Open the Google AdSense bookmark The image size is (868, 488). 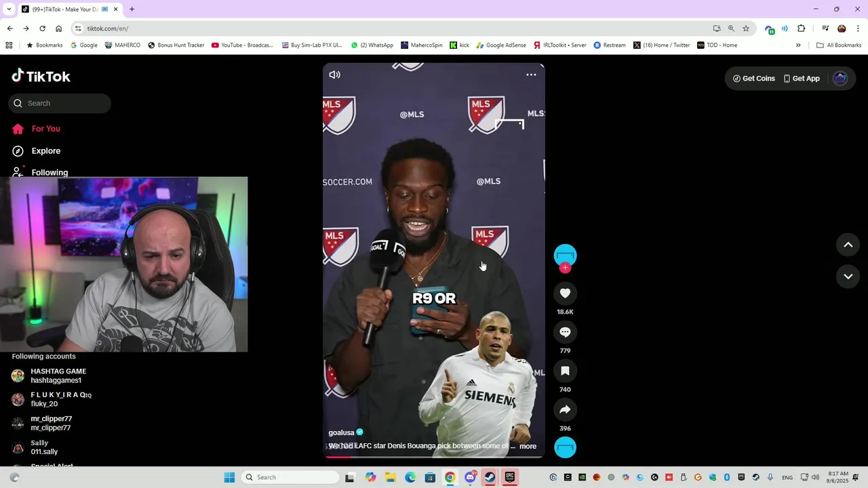[x=500, y=45]
